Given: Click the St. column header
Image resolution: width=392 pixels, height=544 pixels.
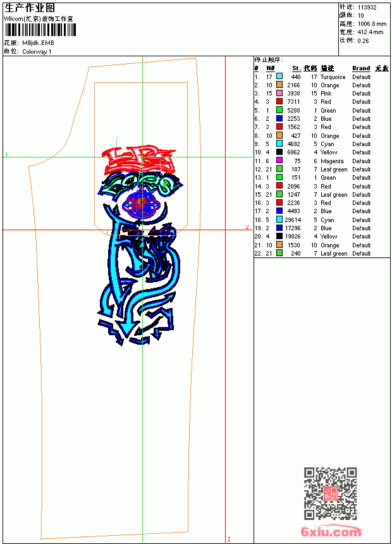Looking at the screenshot, I should (297, 68).
